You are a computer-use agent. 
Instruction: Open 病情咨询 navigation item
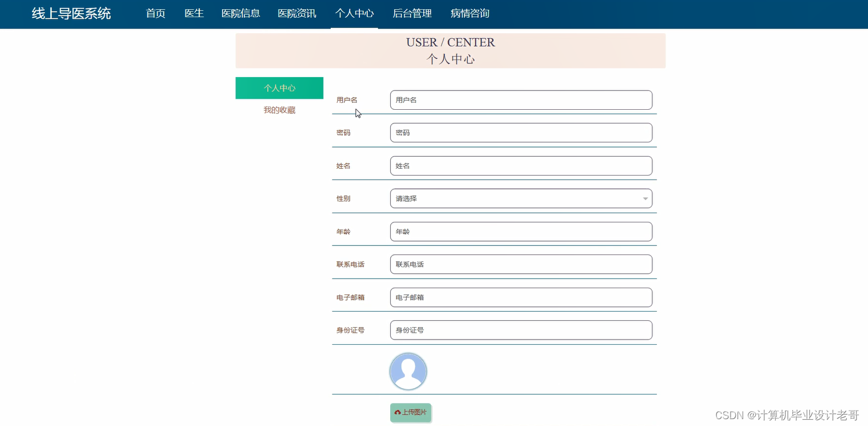tap(470, 13)
